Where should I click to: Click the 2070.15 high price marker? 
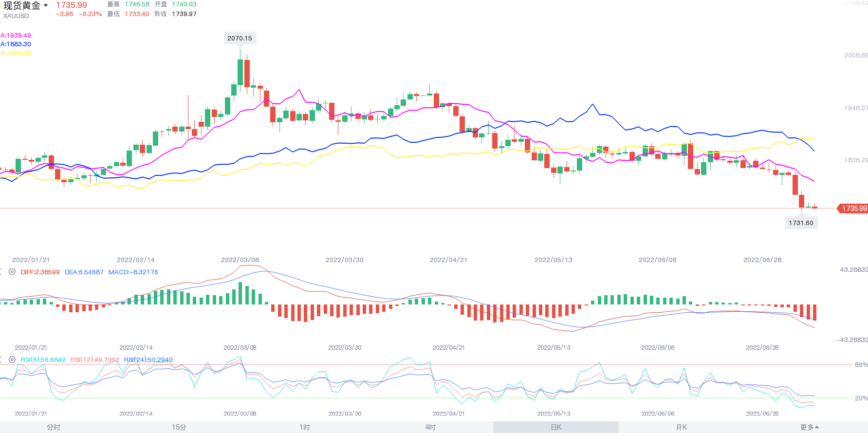[x=240, y=38]
